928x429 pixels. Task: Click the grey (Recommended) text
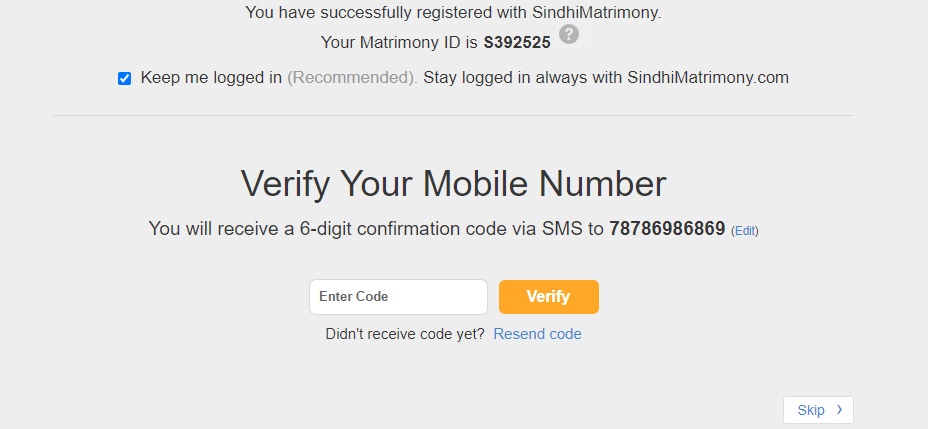(x=352, y=78)
